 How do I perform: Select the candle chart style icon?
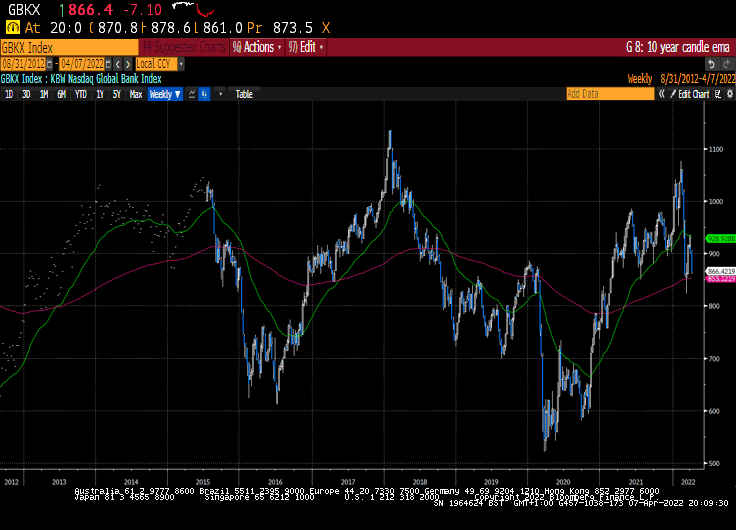tap(204, 94)
